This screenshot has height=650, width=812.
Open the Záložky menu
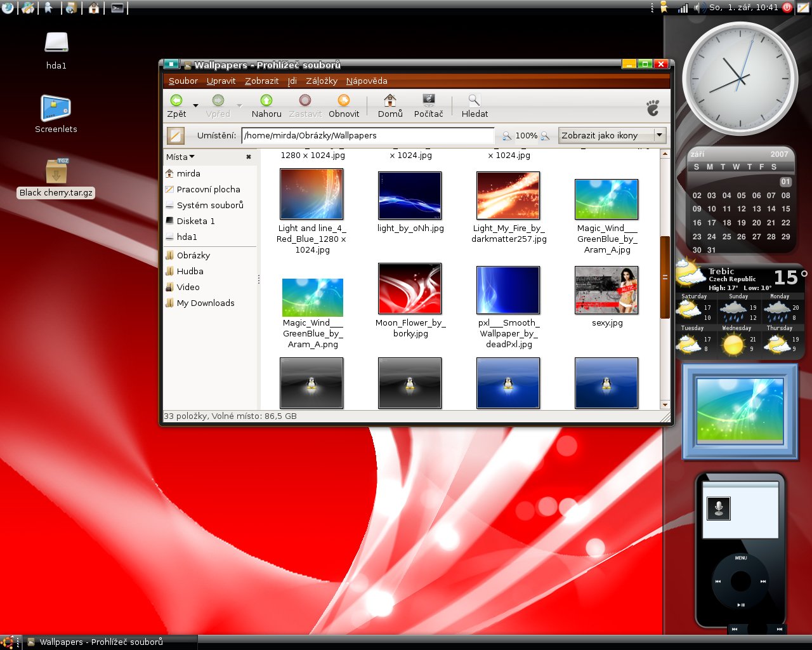click(322, 81)
